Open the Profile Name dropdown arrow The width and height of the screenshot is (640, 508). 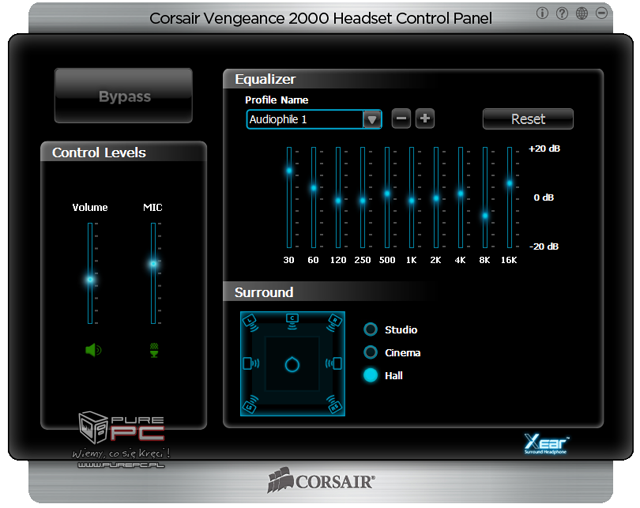point(372,120)
